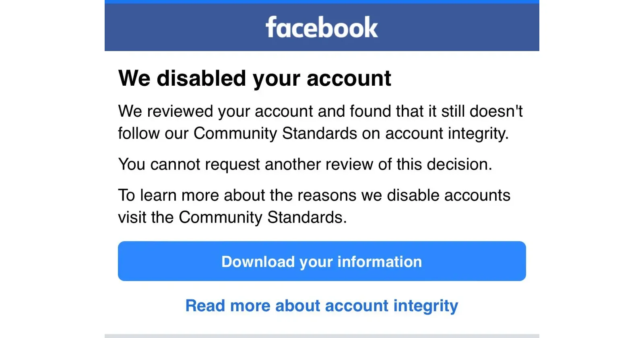Click the "We disabled your account" heading
The height and width of the screenshot is (338, 644).
254,78
